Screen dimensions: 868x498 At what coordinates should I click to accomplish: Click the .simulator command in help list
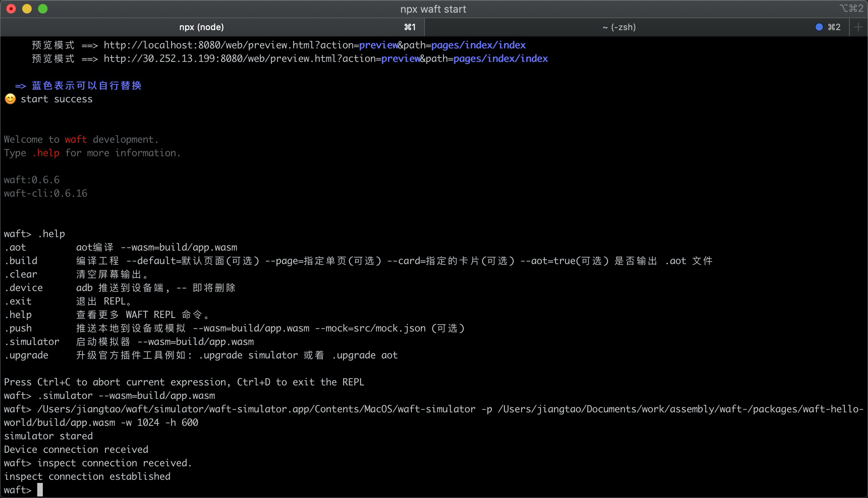pos(32,342)
